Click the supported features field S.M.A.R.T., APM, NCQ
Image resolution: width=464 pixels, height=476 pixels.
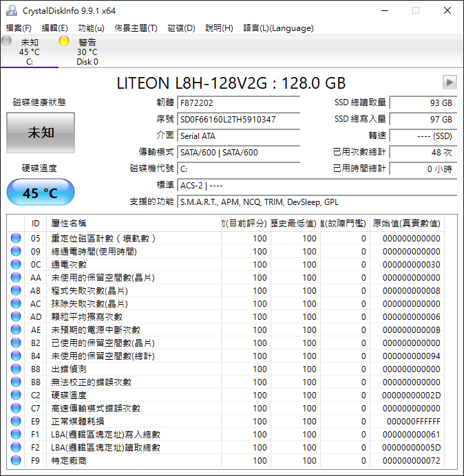(317, 202)
